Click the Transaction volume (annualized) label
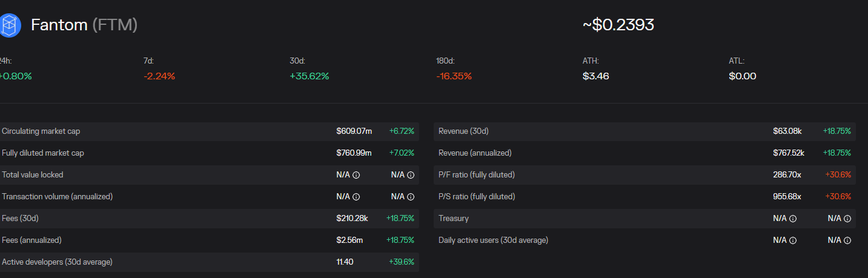 pyautogui.click(x=58, y=197)
